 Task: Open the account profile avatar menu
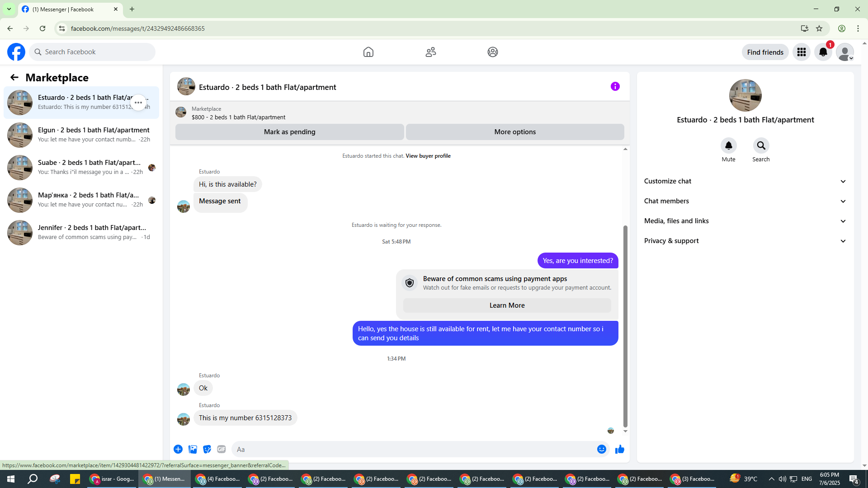click(x=845, y=52)
